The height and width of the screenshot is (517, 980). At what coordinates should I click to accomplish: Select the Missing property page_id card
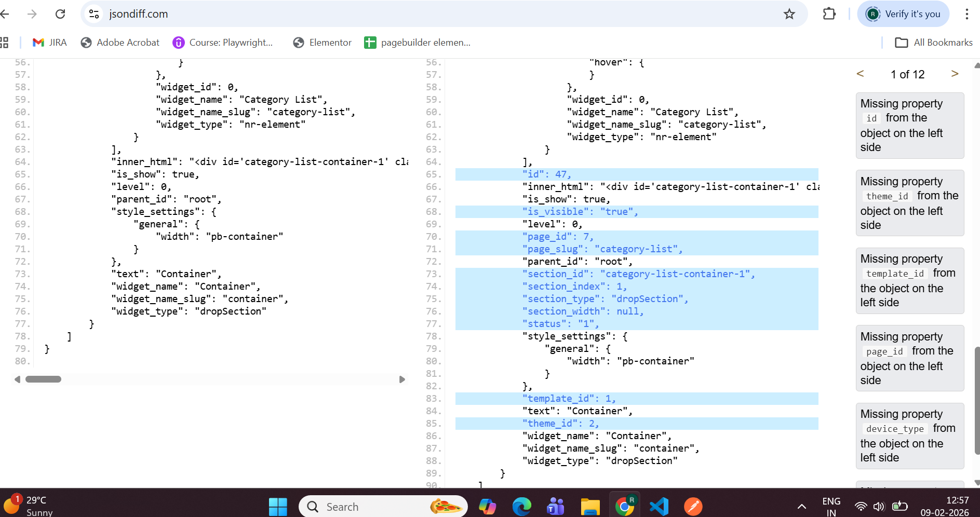point(910,358)
